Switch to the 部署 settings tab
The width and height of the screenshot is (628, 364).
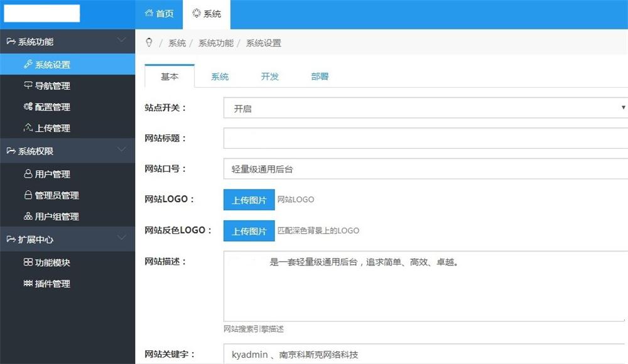tap(320, 77)
